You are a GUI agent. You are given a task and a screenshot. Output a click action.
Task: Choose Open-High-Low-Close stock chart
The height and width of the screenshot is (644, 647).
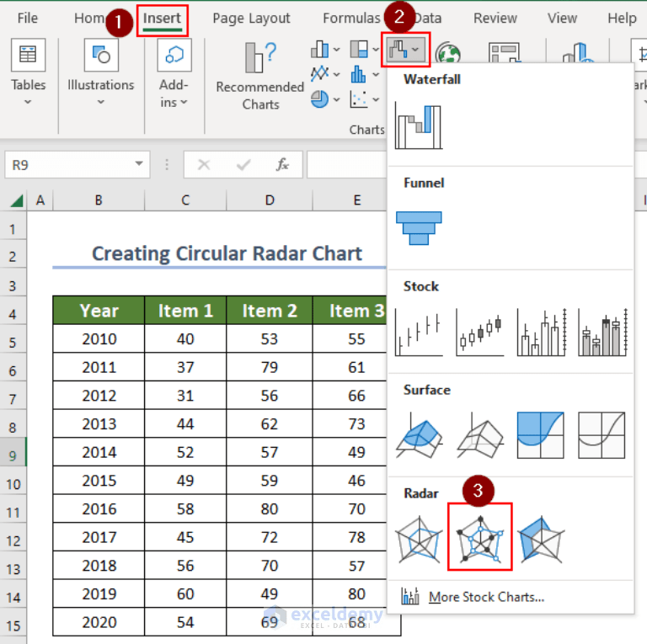point(480,332)
